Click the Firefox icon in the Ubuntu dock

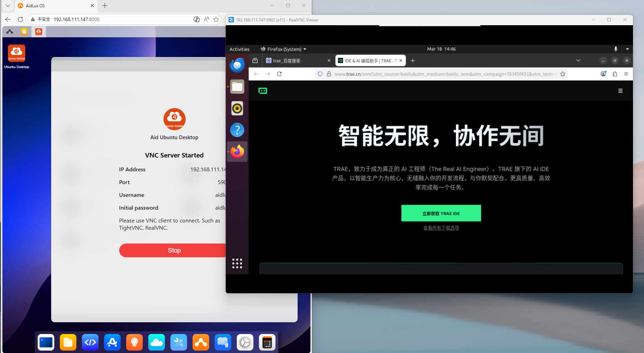pyautogui.click(x=237, y=152)
